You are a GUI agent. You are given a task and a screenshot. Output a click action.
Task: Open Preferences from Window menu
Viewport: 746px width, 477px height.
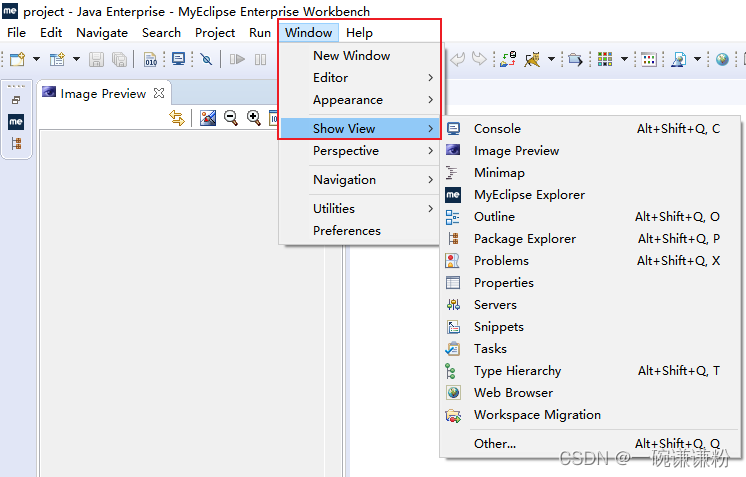[360, 231]
